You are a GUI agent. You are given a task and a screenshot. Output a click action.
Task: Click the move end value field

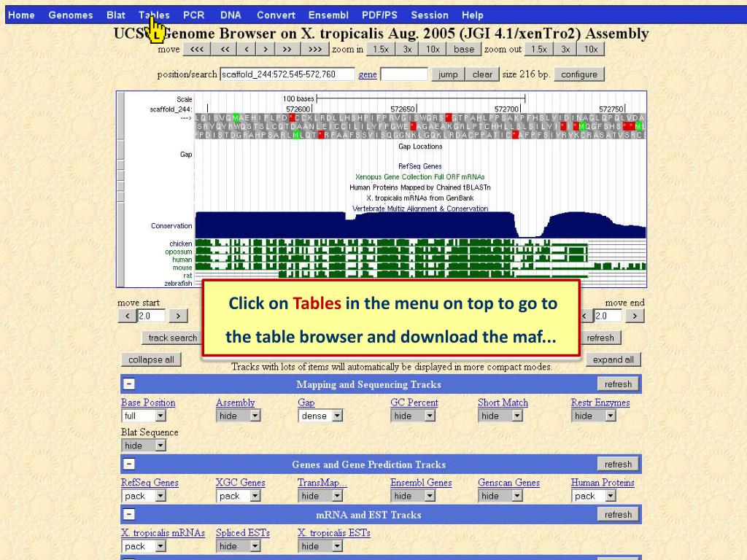pos(608,316)
